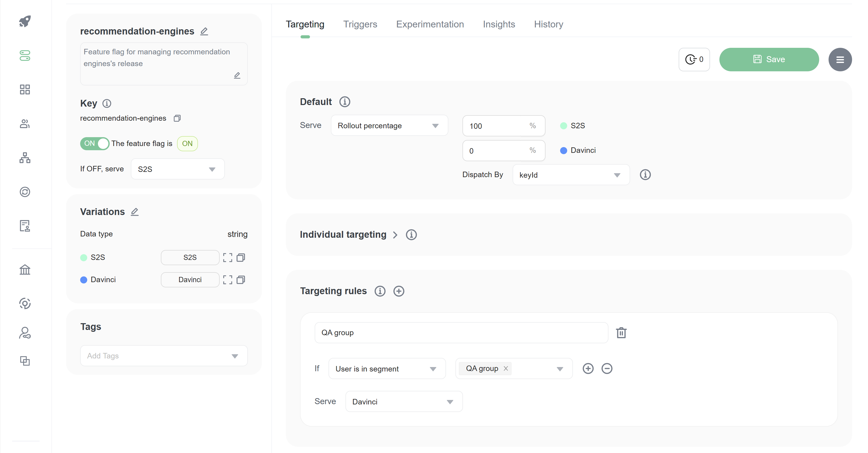Image resolution: width=868 pixels, height=453 pixels.
Task: Copy the recommendation-engines key
Action: point(177,118)
